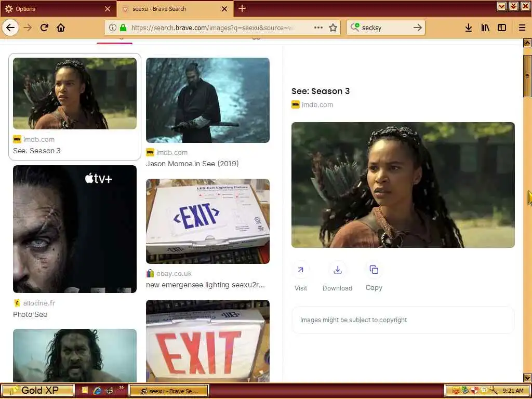
Task: Click seexu - Brave Se... taskbar button
Action: pos(169,391)
